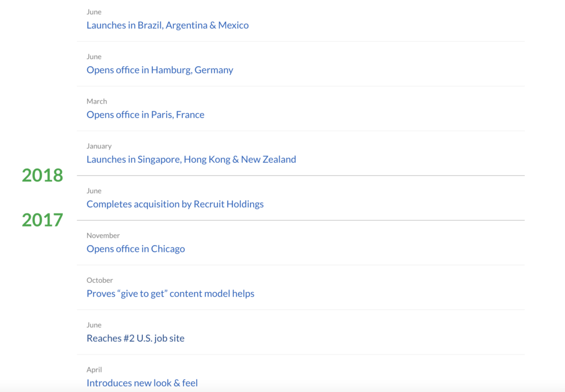Click the Opens office in Hamburg, Germany link

[159, 70]
